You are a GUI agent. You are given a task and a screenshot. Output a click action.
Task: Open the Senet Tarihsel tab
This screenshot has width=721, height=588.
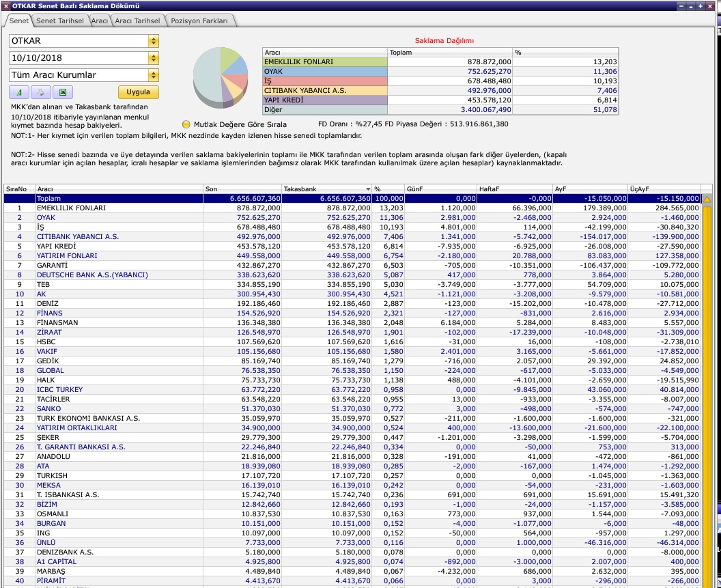point(60,20)
